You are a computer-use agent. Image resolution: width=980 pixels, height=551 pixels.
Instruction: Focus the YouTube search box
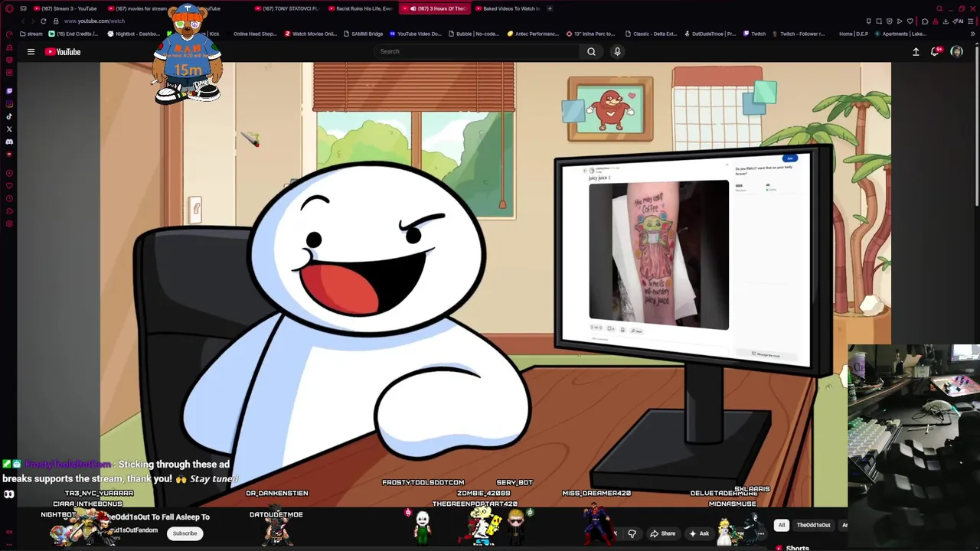(x=476, y=51)
